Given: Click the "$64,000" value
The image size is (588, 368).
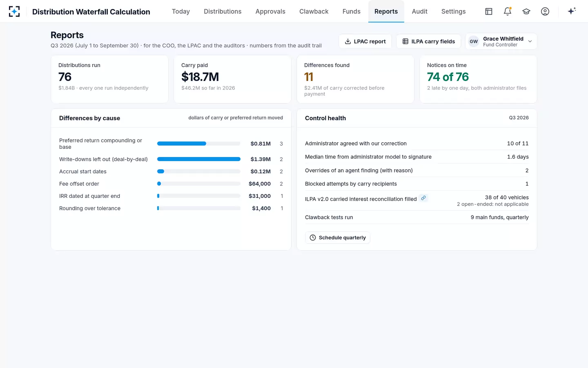Looking at the screenshot, I should coord(260,184).
